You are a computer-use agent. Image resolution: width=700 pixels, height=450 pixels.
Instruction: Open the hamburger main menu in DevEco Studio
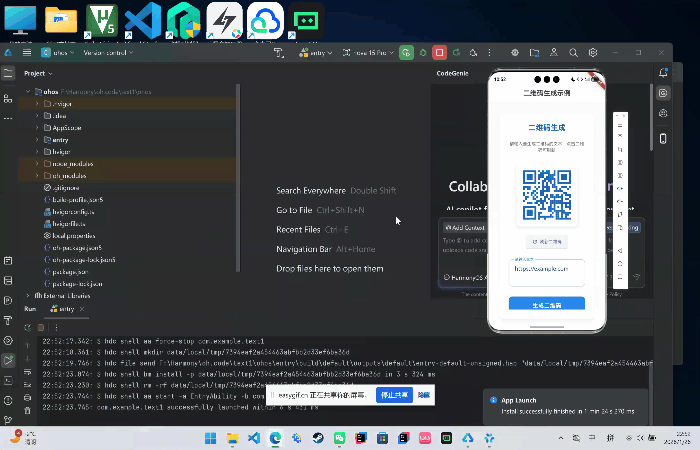point(27,53)
